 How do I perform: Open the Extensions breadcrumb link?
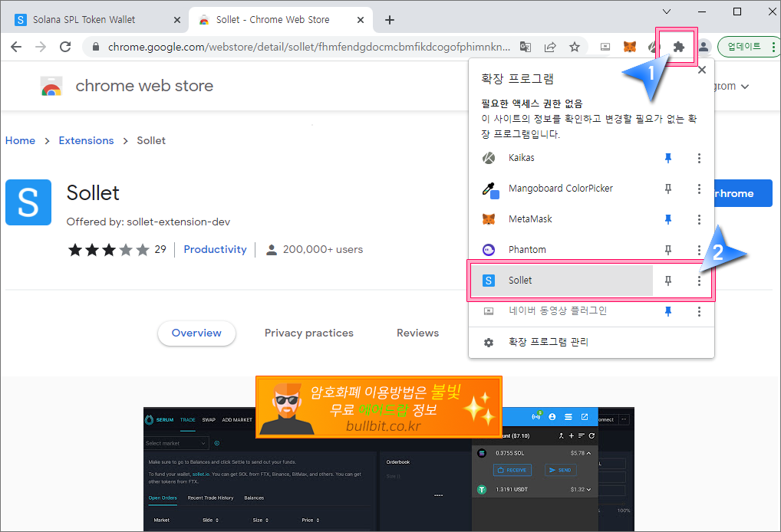(x=86, y=140)
